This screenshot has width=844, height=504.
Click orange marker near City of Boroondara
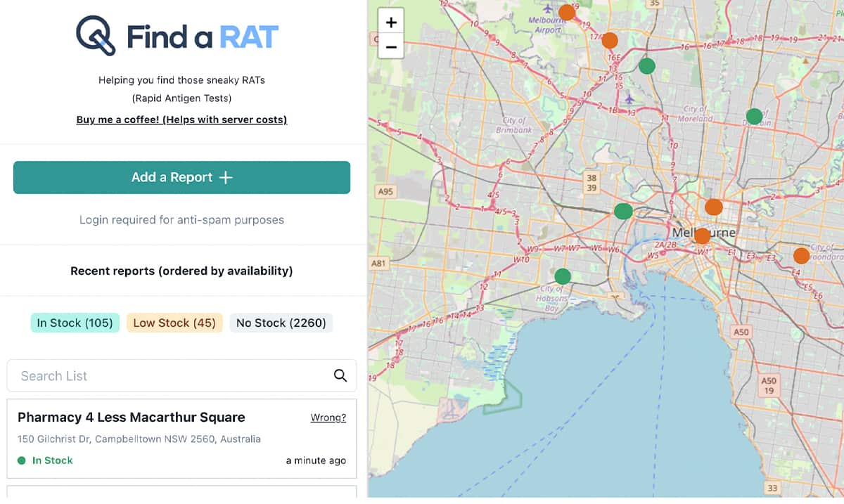click(x=801, y=255)
